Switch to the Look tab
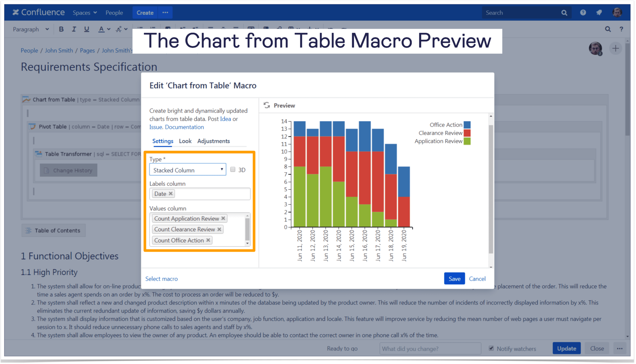Viewport: 636px width, 364px height. click(184, 141)
